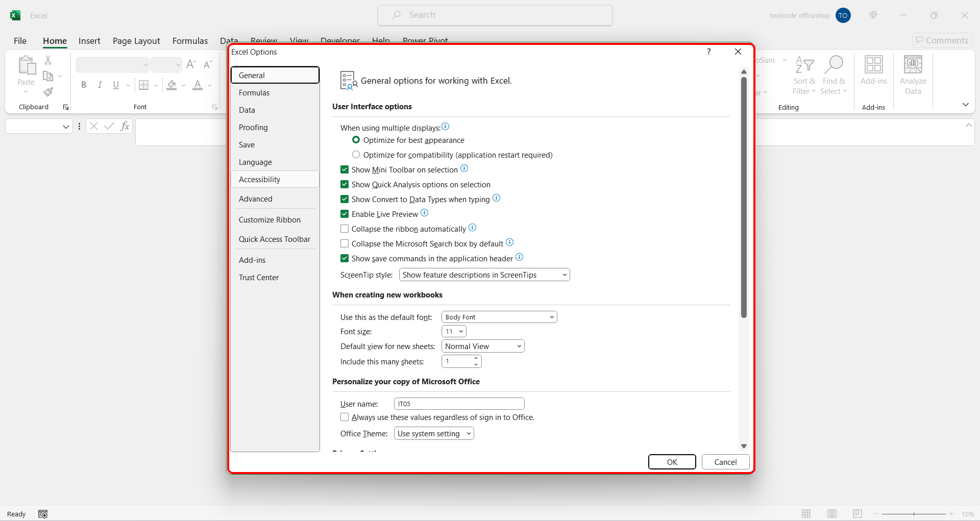Uncheck Show save commands in application header
The height and width of the screenshot is (521, 980).
tap(345, 258)
